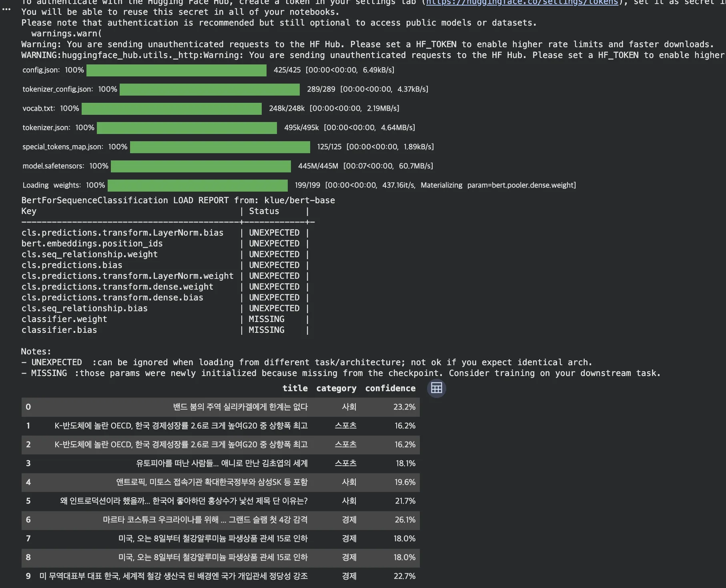Click the 'warnings.warn(' line

coord(66,34)
